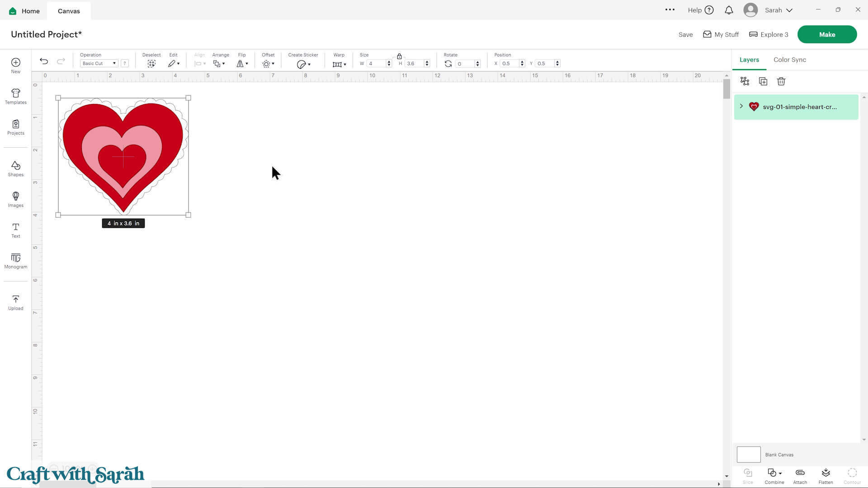Open the Monogram tool

[x=15, y=260]
